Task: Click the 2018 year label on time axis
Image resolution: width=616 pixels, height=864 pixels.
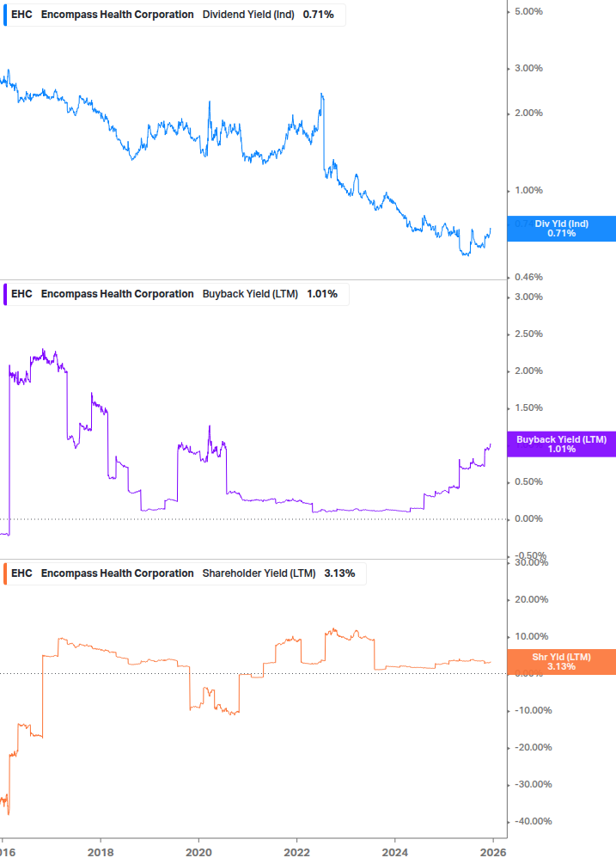Action: [101, 853]
